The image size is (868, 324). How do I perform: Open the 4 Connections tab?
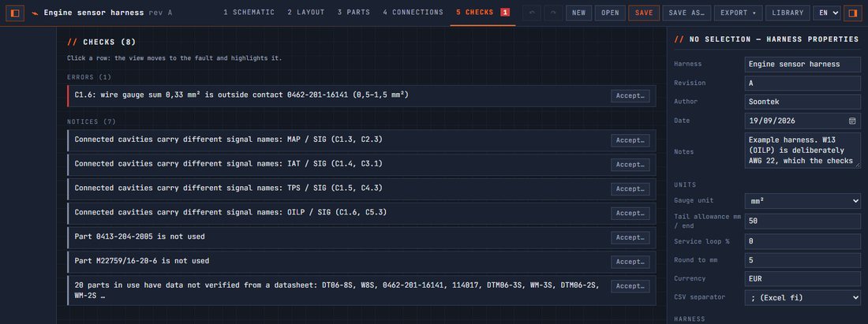click(x=413, y=12)
